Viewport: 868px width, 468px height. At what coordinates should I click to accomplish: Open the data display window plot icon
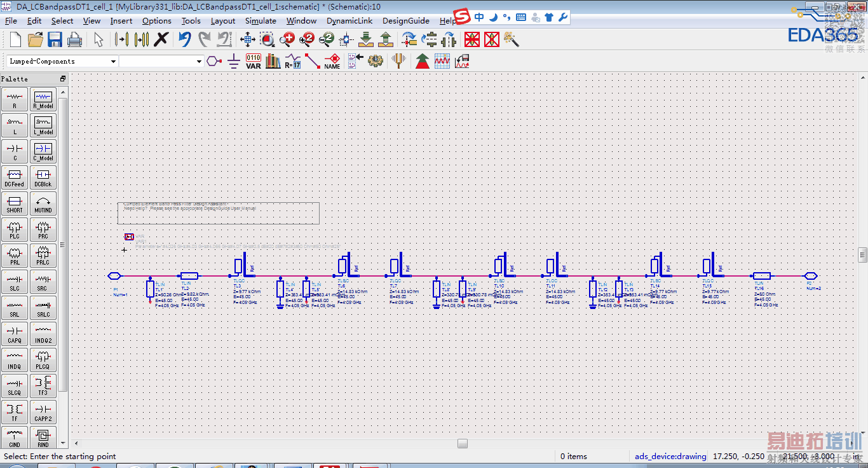(442, 61)
